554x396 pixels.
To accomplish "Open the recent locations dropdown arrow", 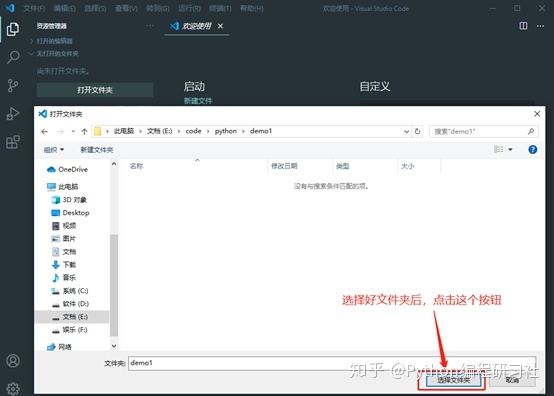I will [x=73, y=131].
